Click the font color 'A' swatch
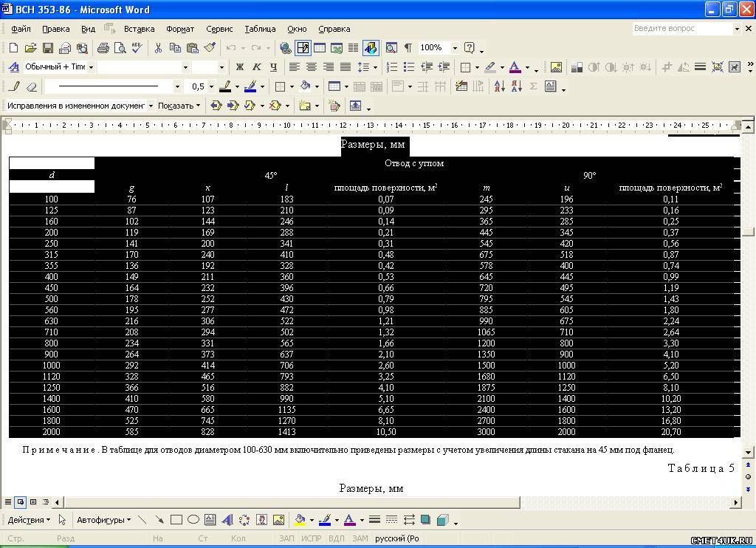Image resolution: width=756 pixels, height=548 pixels. 515,67
